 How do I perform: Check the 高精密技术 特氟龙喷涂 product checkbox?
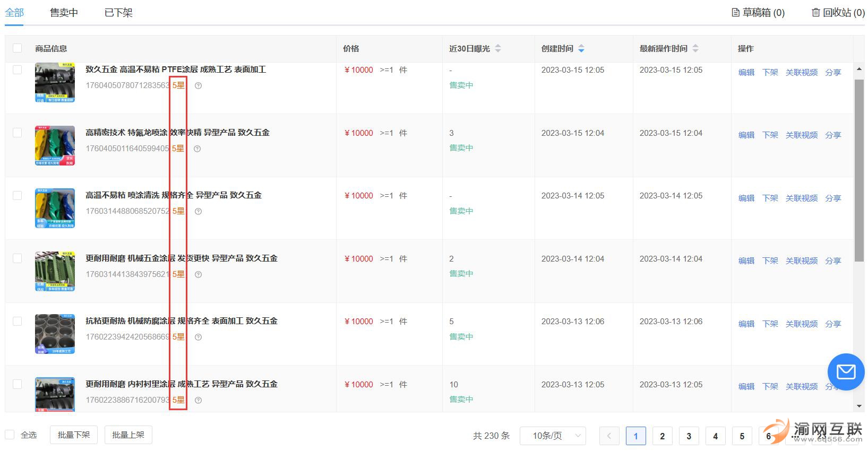tap(18, 133)
